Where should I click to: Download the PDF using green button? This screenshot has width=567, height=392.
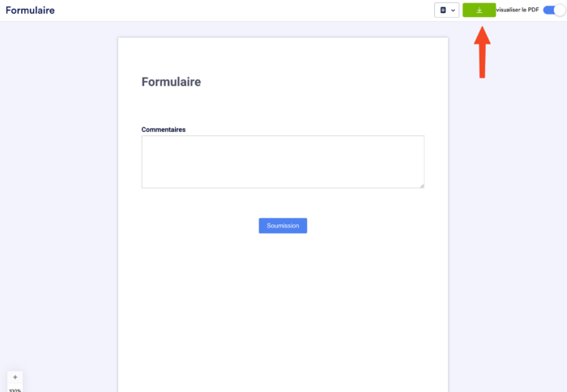pyautogui.click(x=480, y=11)
